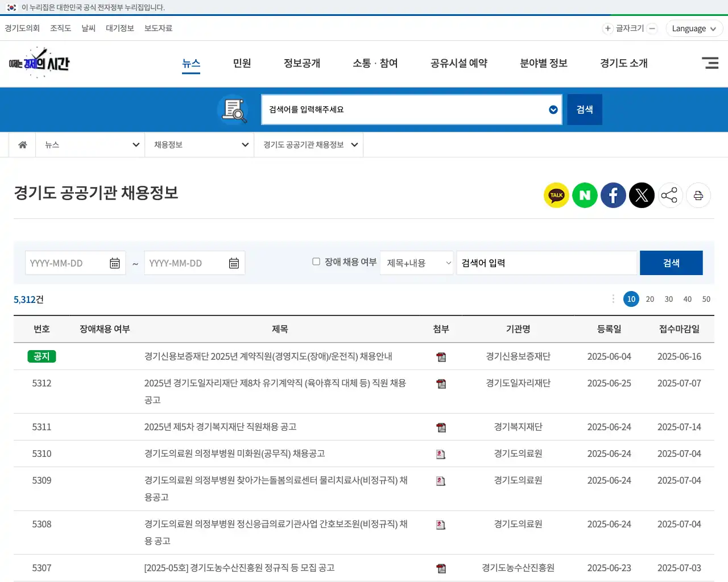
Task: Show 10 items per page
Action: click(631, 299)
